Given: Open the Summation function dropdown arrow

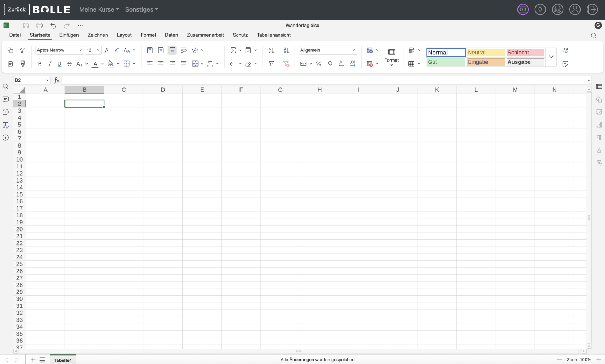Looking at the screenshot, I should tap(241, 50).
